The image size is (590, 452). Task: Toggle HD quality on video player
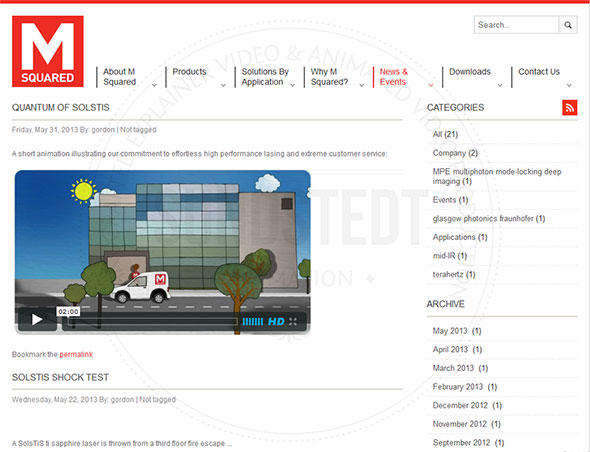point(276,321)
